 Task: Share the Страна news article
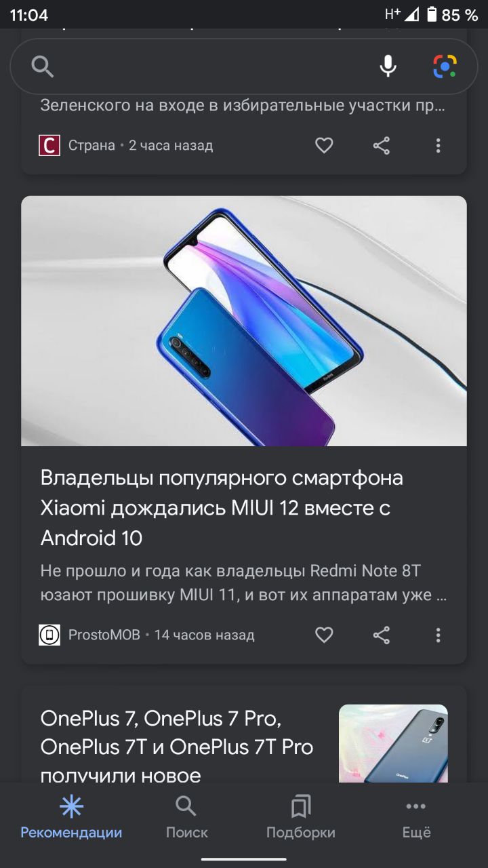382,145
